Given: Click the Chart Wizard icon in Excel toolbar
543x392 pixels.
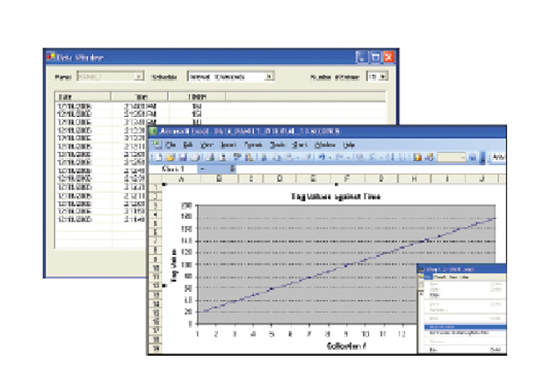Looking at the screenshot, I should click(x=416, y=157).
